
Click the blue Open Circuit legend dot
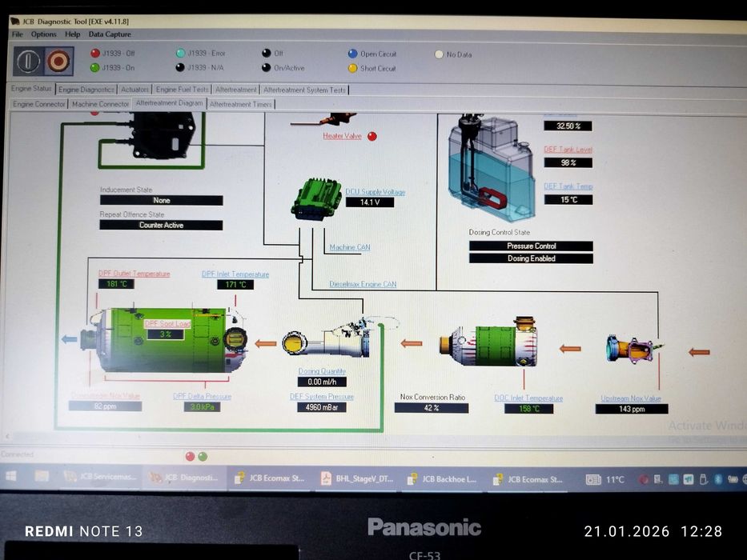[x=352, y=54]
